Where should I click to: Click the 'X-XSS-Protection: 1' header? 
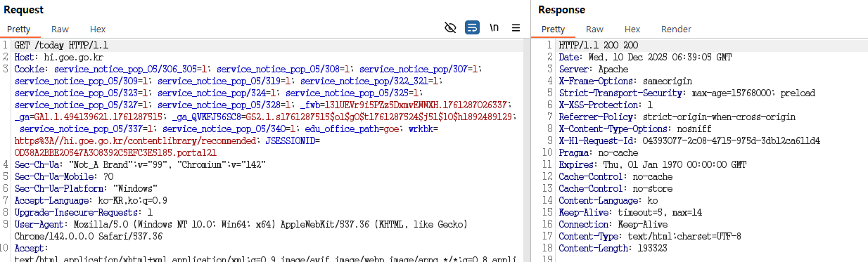(x=606, y=105)
